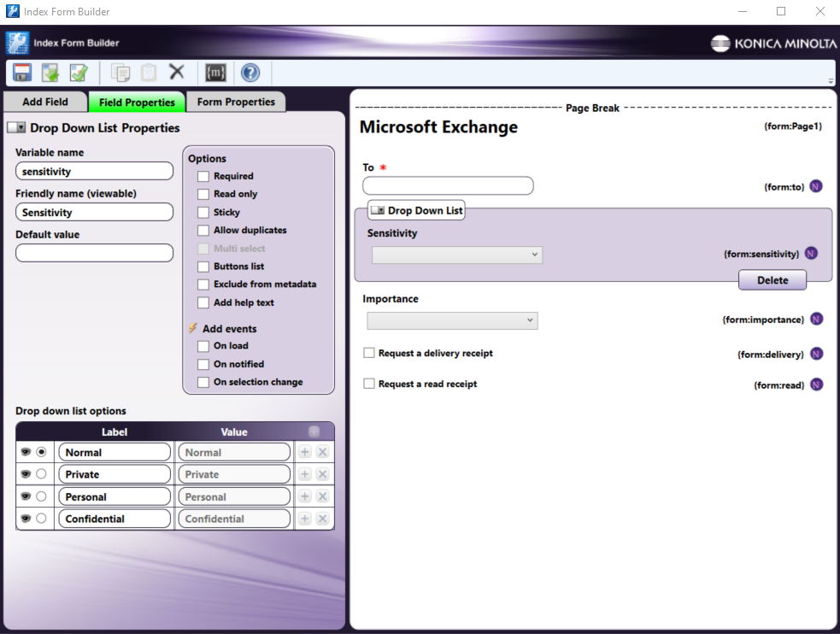Click the N badge next to {form:to}
840x634 pixels.
[x=816, y=186]
